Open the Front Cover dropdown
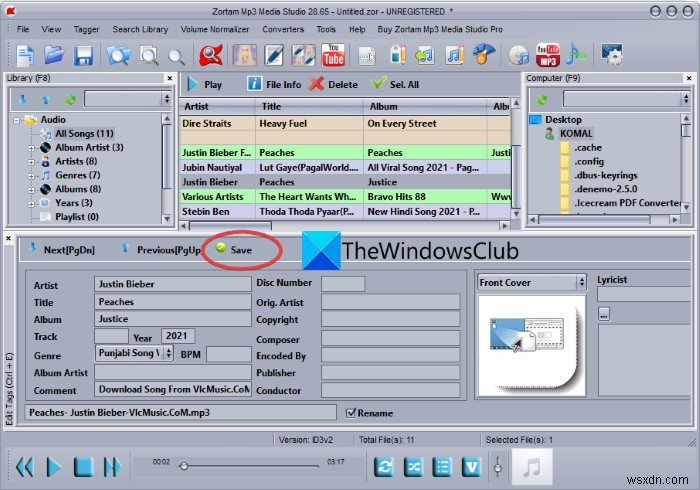This screenshot has width=700, height=490. pyautogui.click(x=581, y=282)
